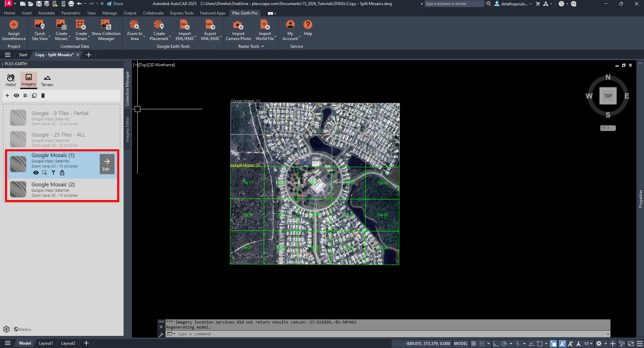Activate the Zoom to Area tool

click(135, 30)
